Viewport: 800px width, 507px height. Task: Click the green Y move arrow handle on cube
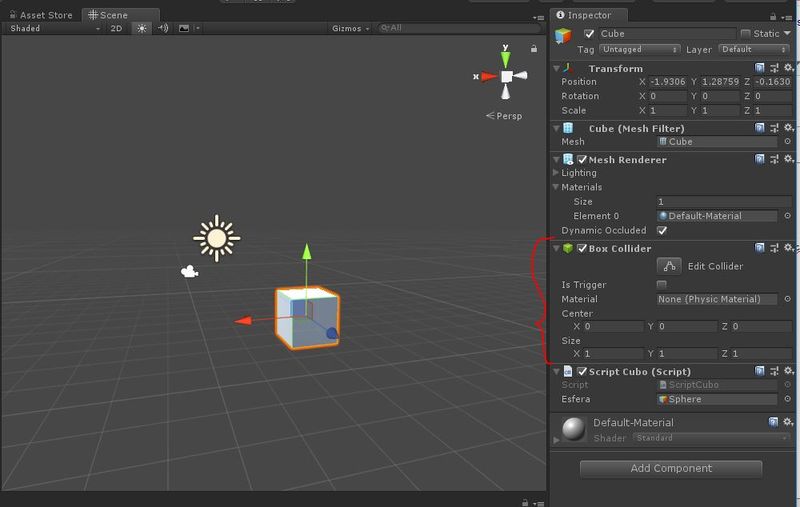pyautogui.click(x=307, y=251)
